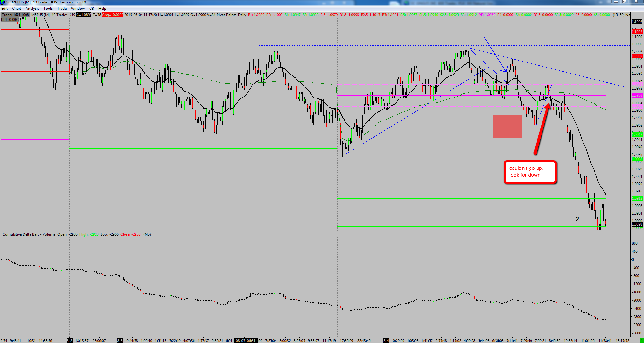Click the 'DPL: 0.00C' daily profit label

coord(9,20)
